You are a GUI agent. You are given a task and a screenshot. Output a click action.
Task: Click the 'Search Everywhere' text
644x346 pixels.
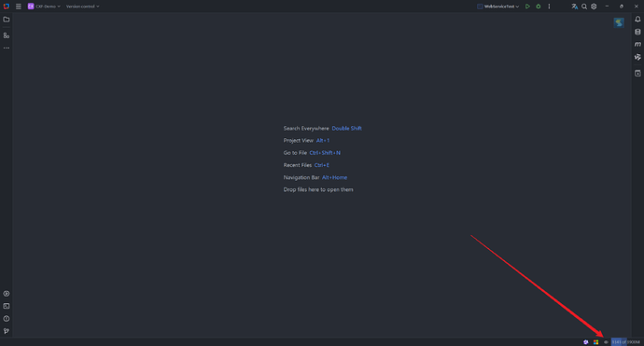tap(306, 129)
